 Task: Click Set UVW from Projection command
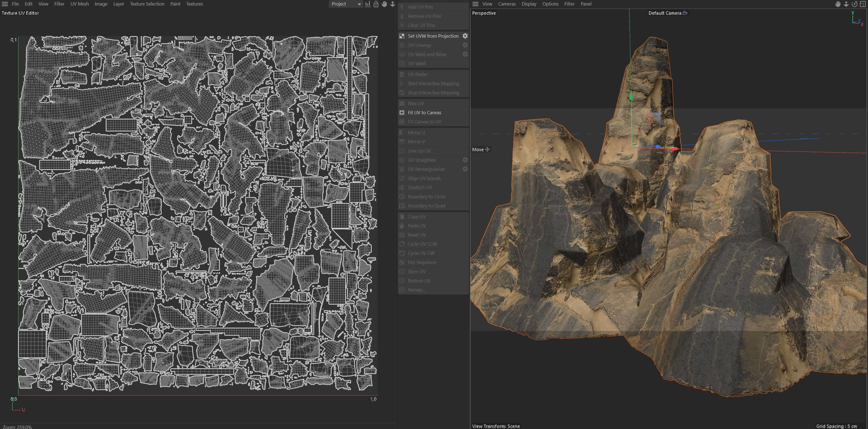pos(433,36)
